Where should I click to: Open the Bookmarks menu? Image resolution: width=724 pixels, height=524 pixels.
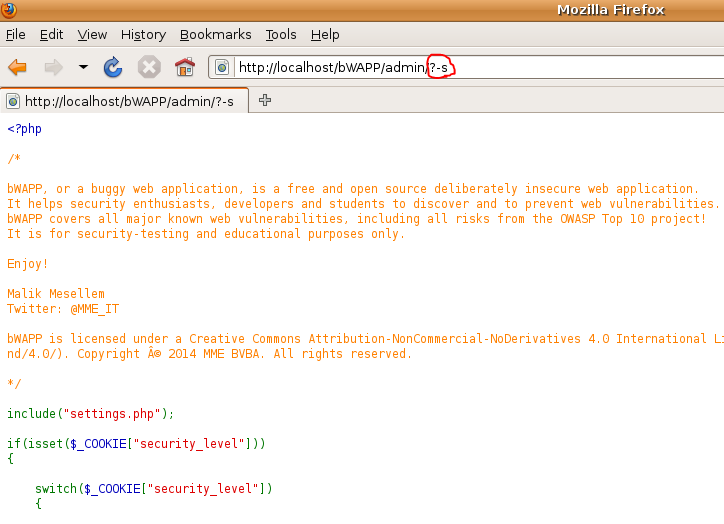215,35
